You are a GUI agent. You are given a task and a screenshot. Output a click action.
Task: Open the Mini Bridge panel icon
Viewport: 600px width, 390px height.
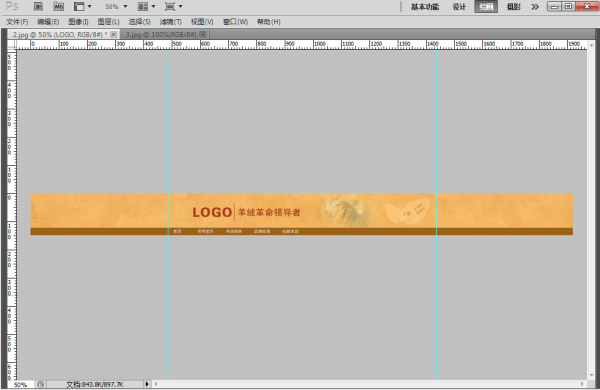58,7
